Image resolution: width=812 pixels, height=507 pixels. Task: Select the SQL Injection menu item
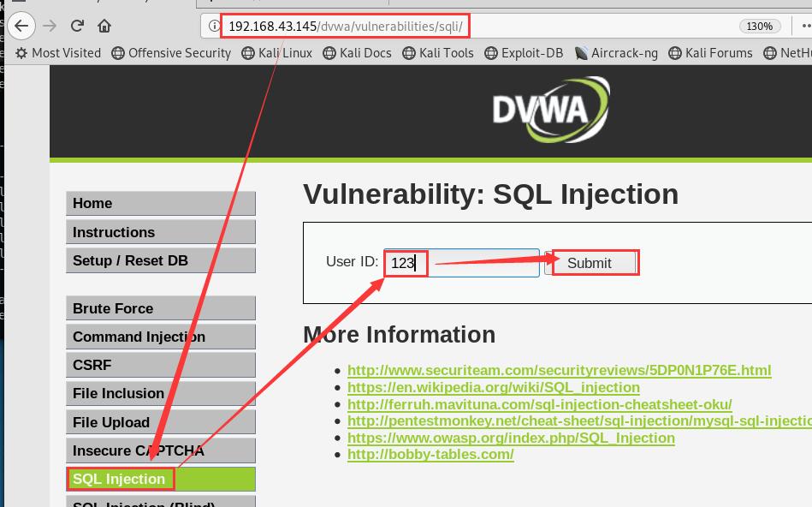click(x=161, y=479)
